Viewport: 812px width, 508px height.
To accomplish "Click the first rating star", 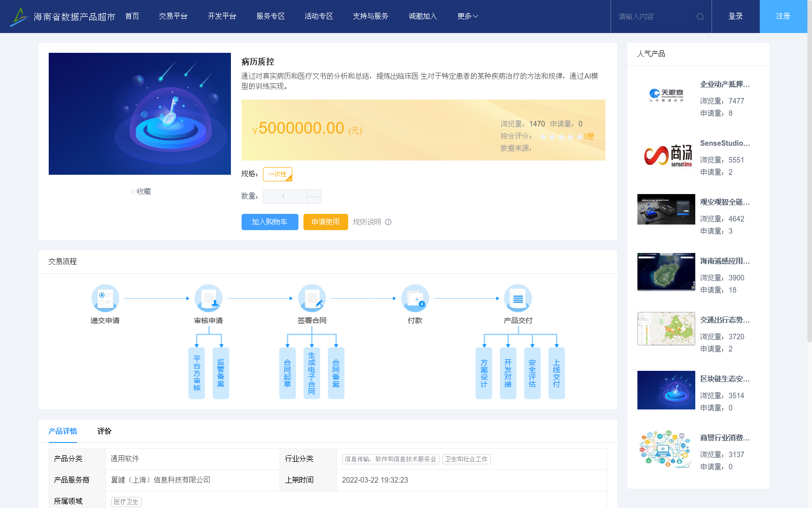I will pyautogui.click(x=543, y=137).
